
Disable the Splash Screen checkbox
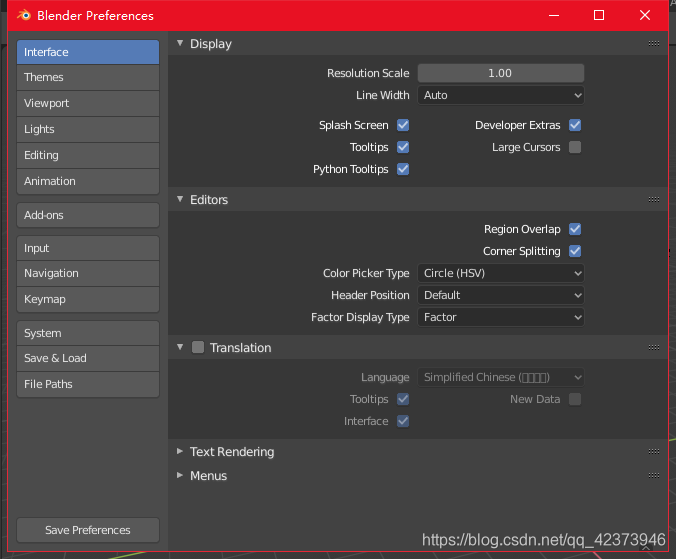pos(403,125)
